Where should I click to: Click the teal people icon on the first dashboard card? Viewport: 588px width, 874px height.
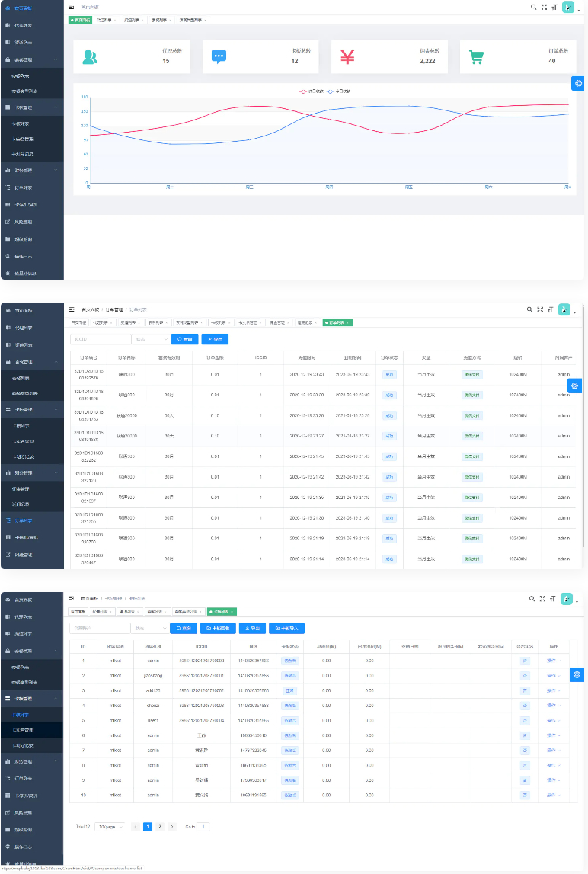coord(90,56)
